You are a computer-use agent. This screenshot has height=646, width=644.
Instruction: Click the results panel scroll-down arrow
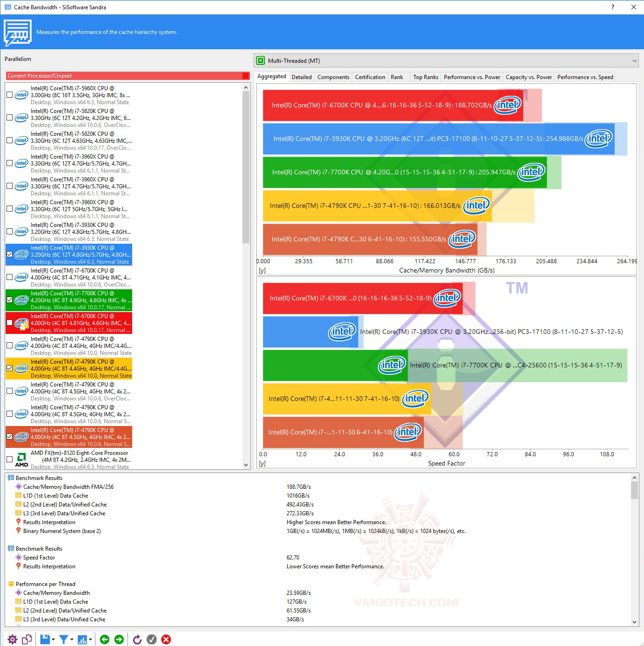(634, 622)
